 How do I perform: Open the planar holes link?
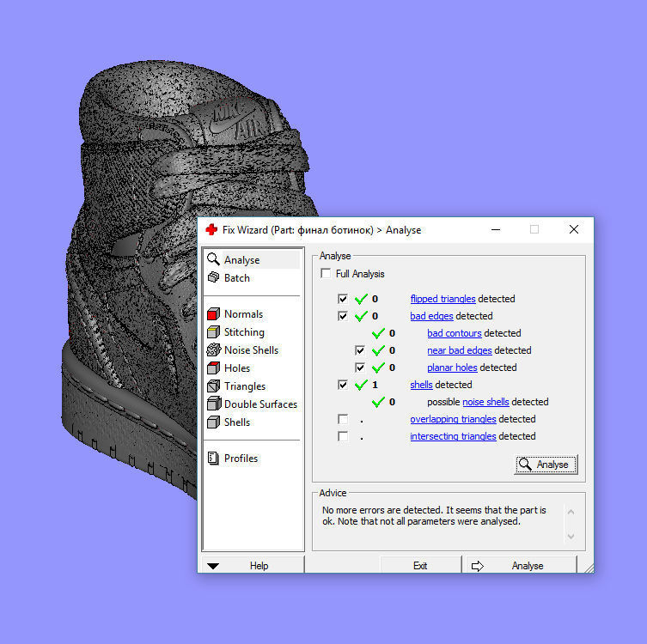point(452,368)
